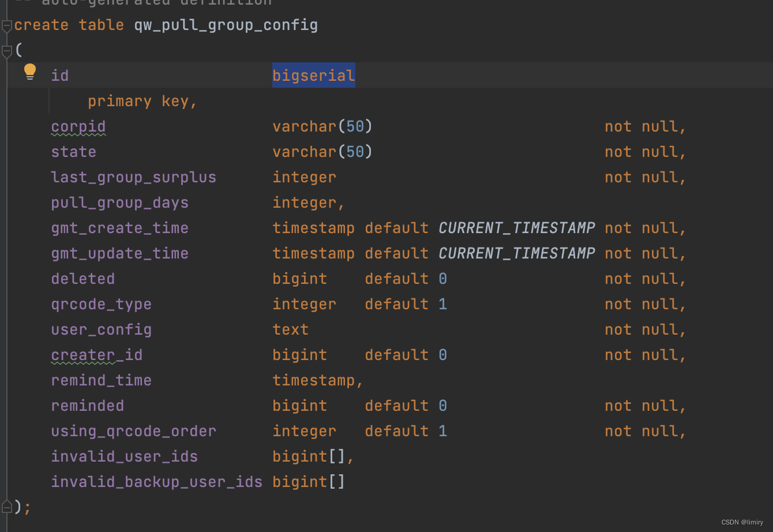The height and width of the screenshot is (532, 773).
Task: Click bigint type on the reminded row
Action: point(300,406)
